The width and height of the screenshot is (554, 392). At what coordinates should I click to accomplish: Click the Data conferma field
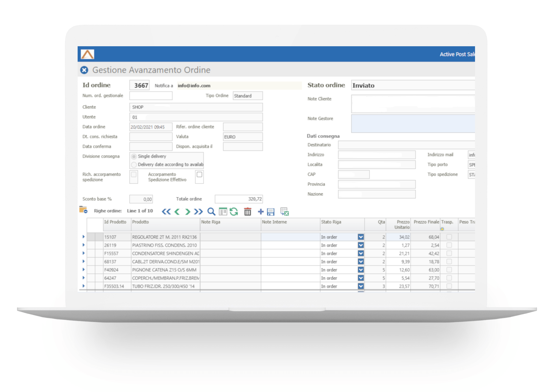click(x=151, y=147)
